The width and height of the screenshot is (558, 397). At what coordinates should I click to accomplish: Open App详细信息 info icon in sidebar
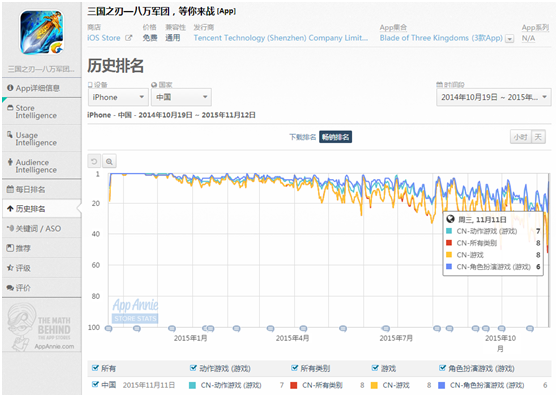(x=10, y=88)
